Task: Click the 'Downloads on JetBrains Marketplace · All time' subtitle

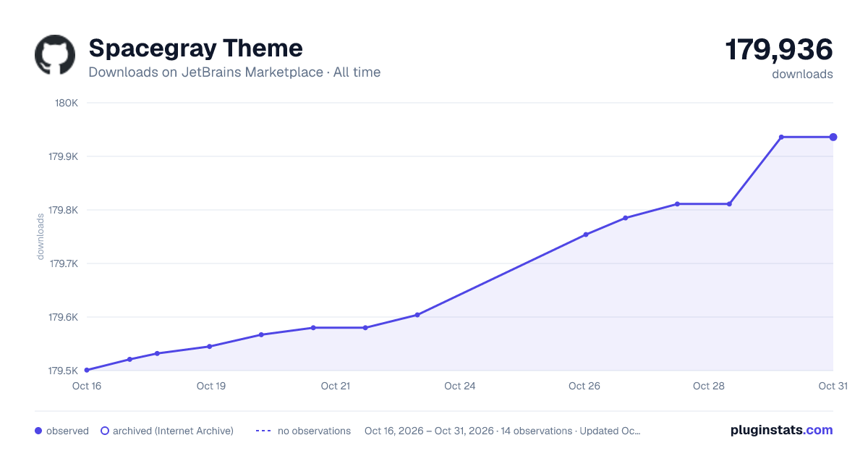Action: point(234,72)
